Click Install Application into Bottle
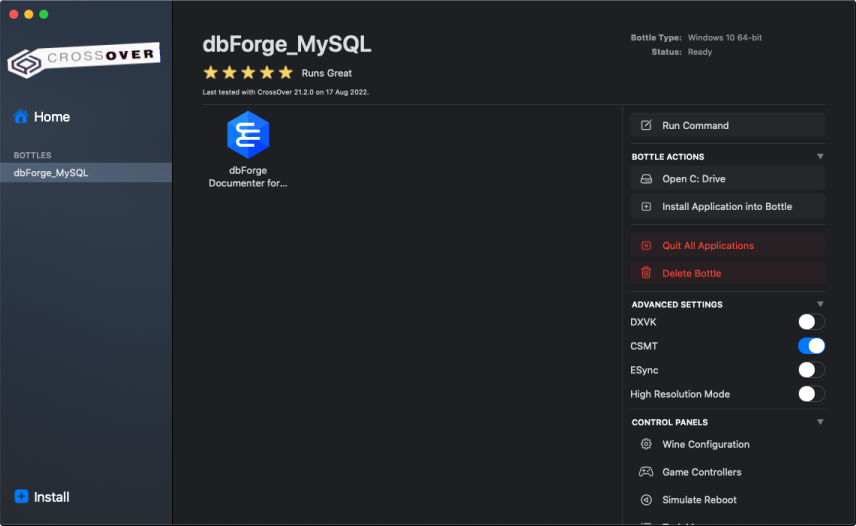The height and width of the screenshot is (526, 856). pos(727,207)
